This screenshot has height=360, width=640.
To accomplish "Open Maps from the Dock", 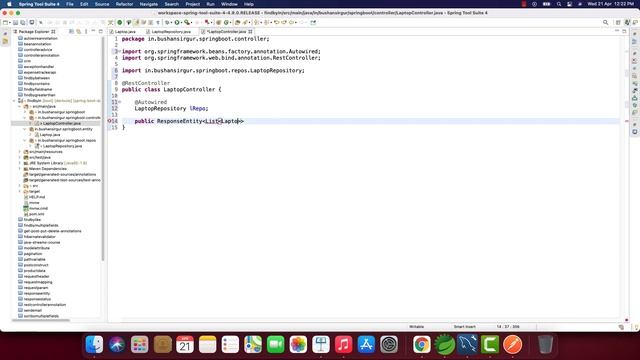I will coord(253,344).
